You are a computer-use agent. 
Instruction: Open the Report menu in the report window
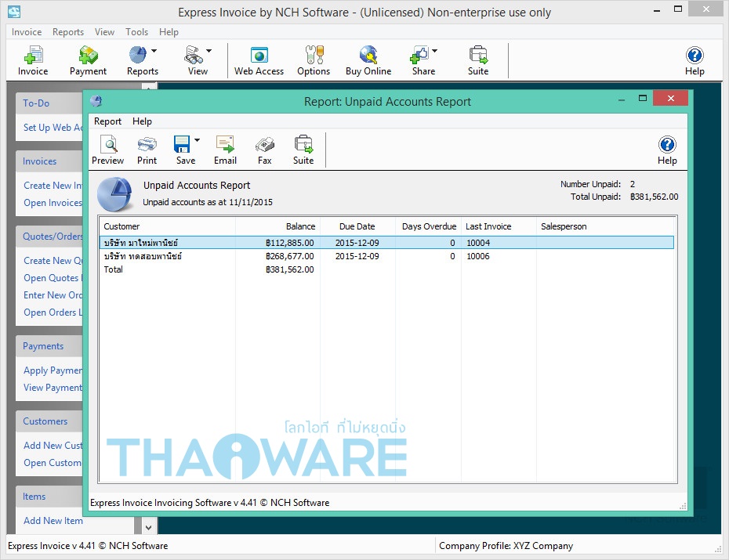(108, 121)
